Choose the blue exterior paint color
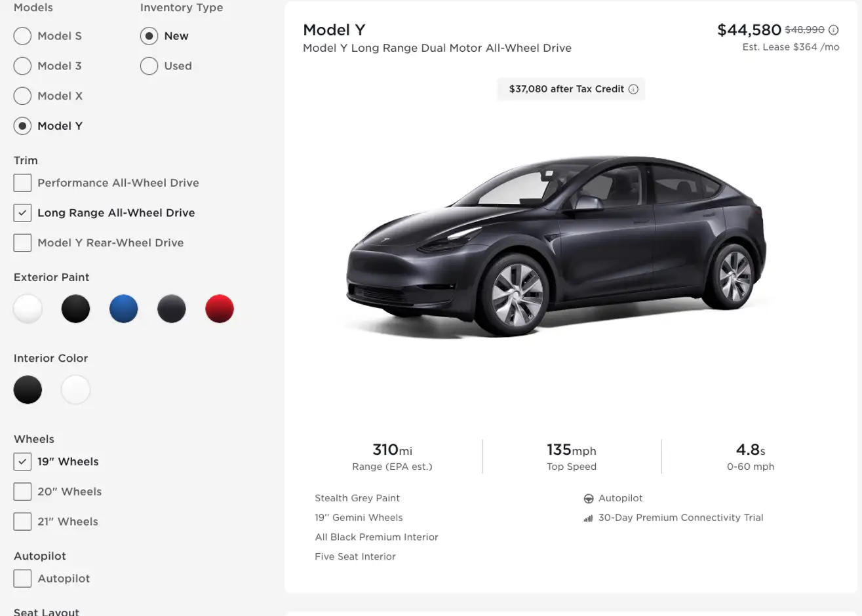 [x=123, y=309]
